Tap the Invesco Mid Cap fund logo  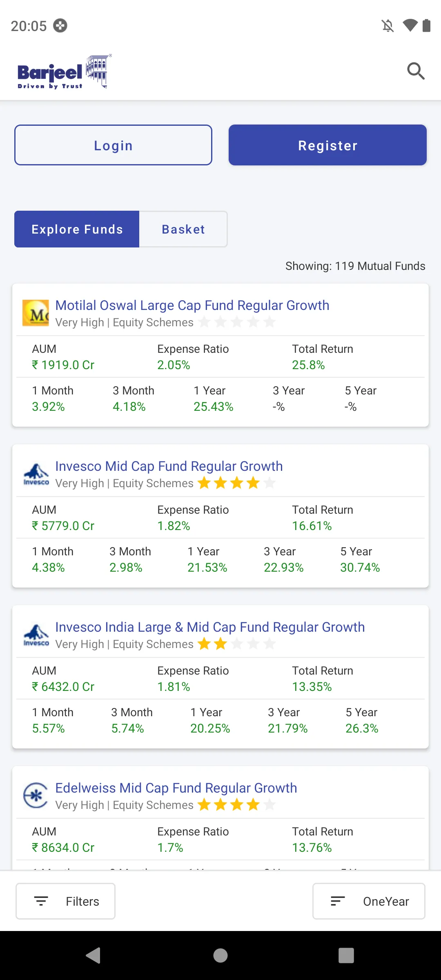tap(36, 474)
